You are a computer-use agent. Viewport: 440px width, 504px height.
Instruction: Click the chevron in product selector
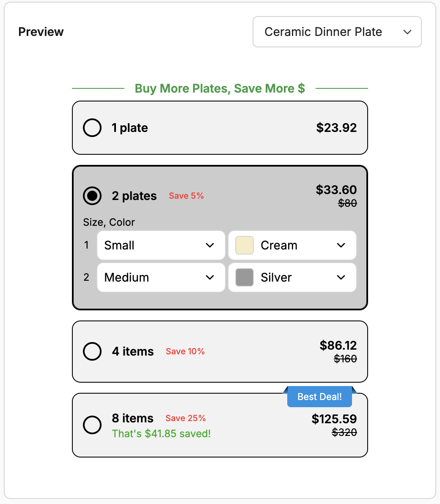click(407, 32)
